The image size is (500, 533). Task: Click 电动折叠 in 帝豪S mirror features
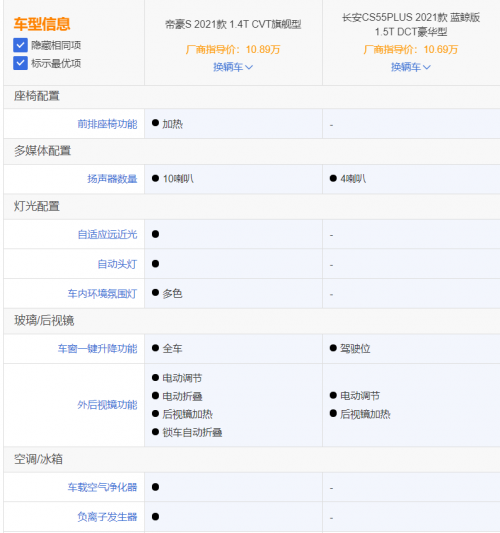coord(182,396)
